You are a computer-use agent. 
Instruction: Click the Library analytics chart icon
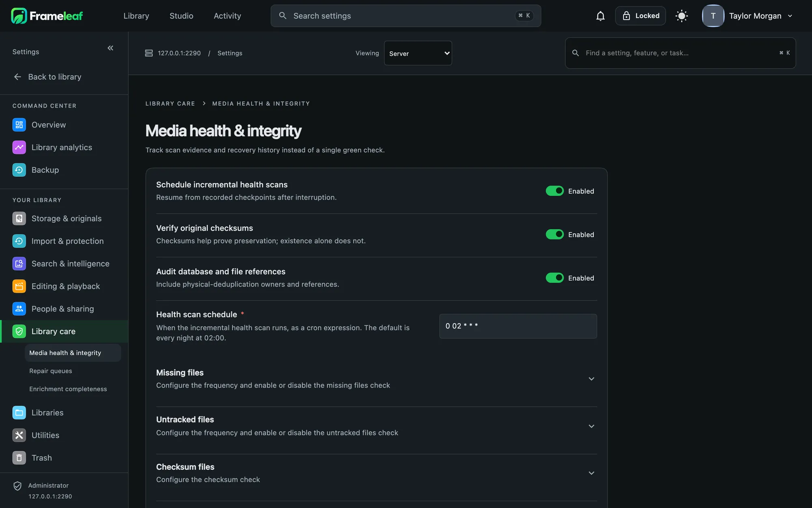(19, 148)
